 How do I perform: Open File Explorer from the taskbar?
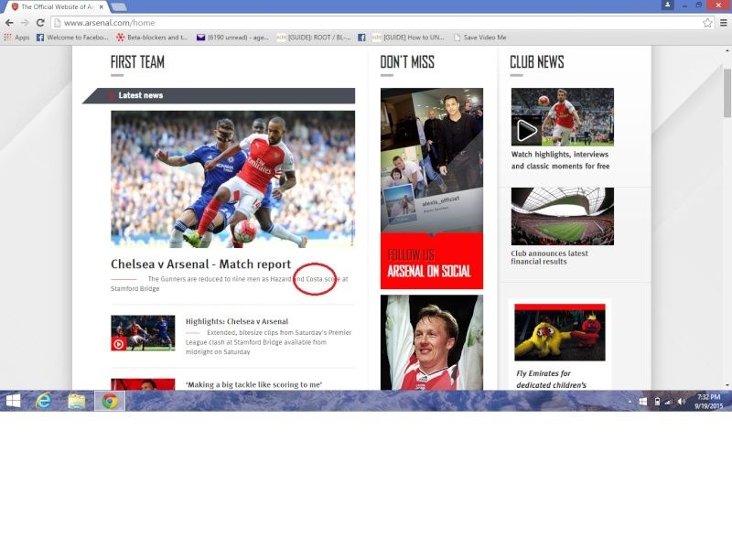[77, 401]
